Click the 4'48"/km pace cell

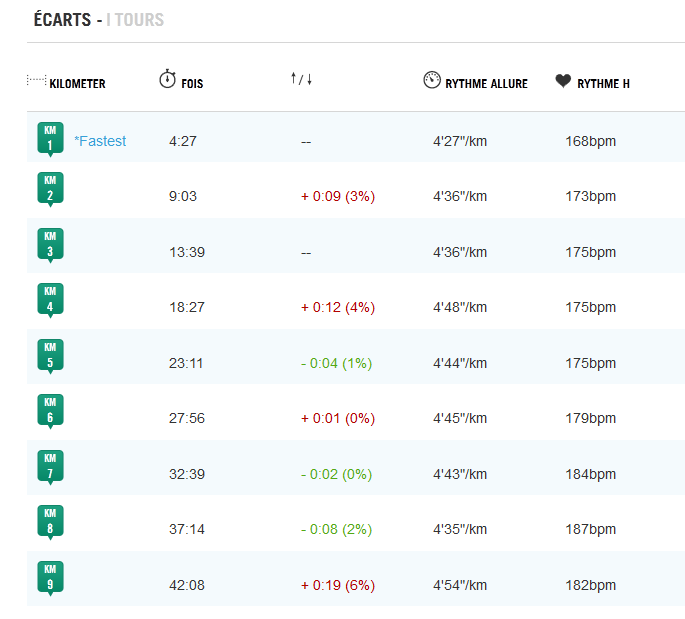pos(460,307)
